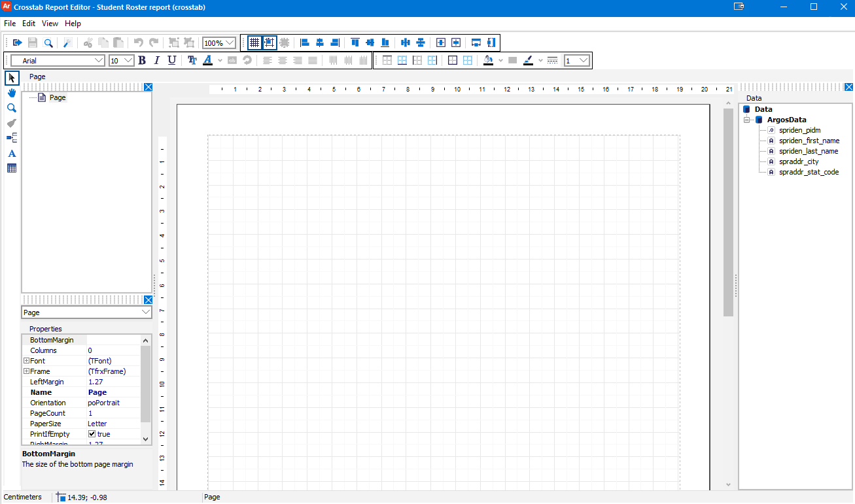855x504 pixels.
Task: Click the report tree diagram icon on the sidebar
Action: [11, 137]
